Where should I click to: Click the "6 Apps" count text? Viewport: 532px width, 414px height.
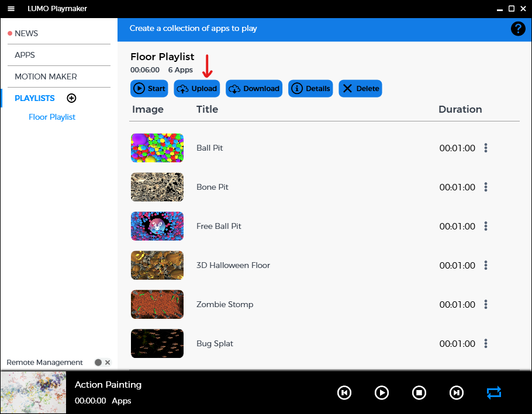coord(181,70)
